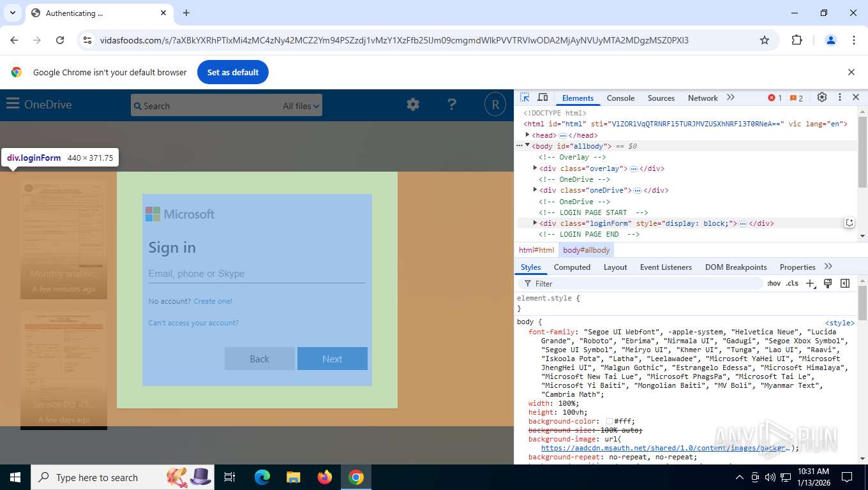Expand the div overlay node
Image resolution: width=868 pixels, height=490 pixels.
point(535,168)
